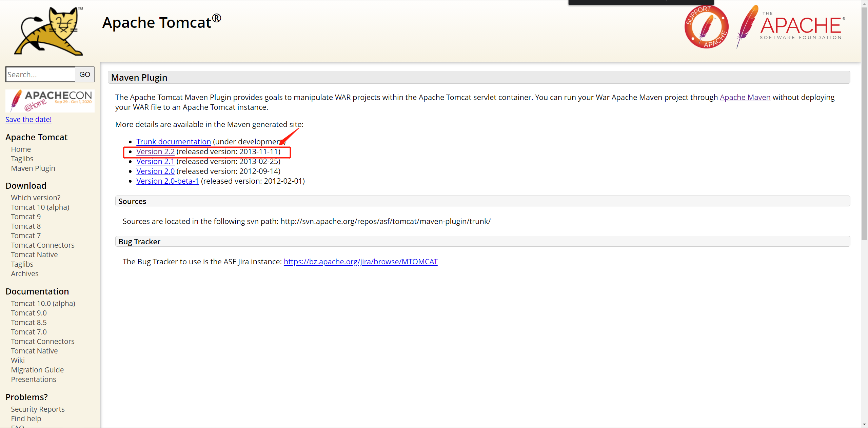Viewport: 868px width, 428px height.
Task: Open Tomcat 8.5 documentation
Action: 29,322
